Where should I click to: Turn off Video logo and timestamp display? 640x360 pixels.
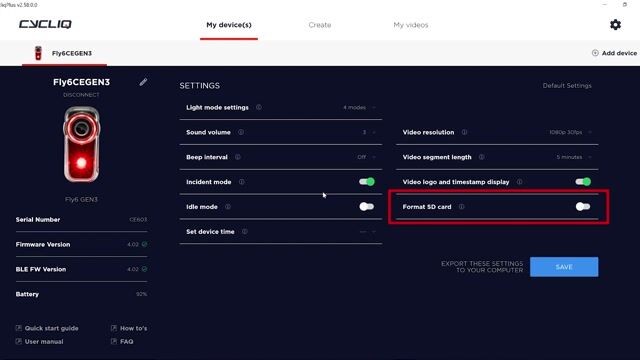(x=583, y=182)
